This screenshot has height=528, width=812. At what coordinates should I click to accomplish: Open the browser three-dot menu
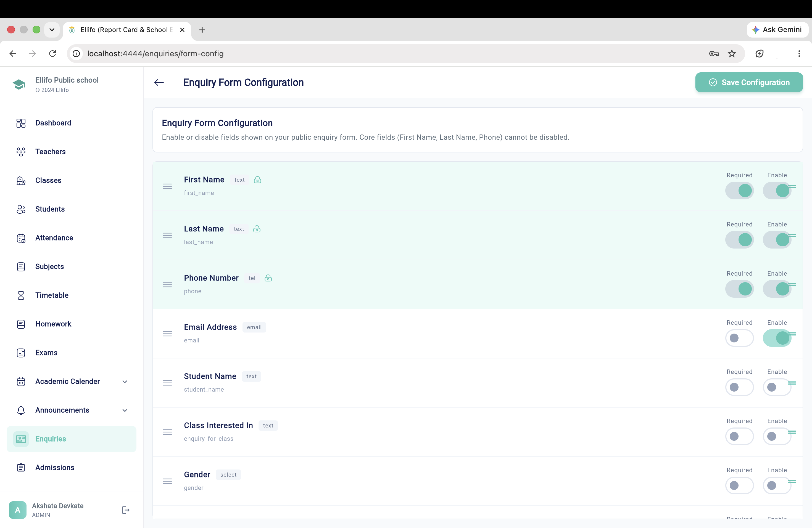coord(799,54)
